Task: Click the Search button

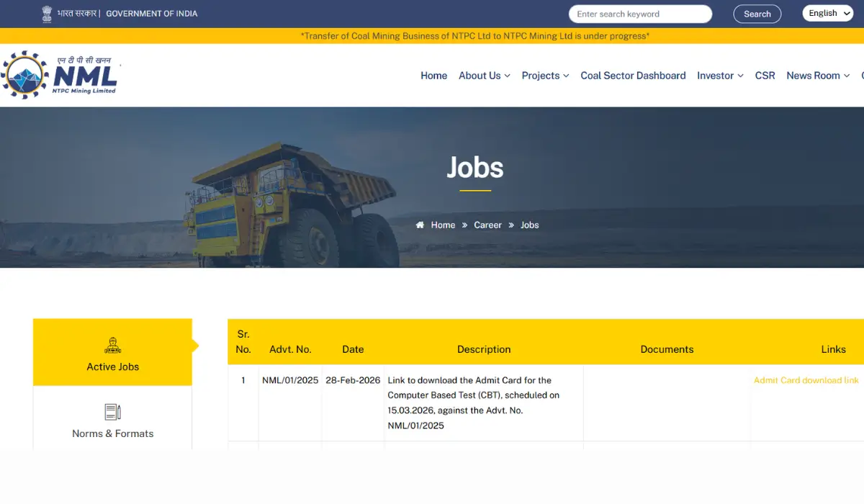Action: 757,14
